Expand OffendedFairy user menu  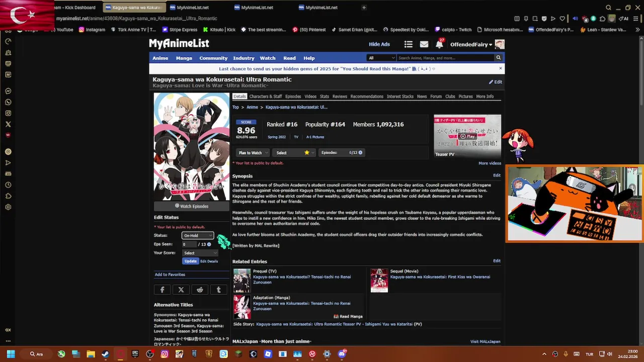coord(471,44)
